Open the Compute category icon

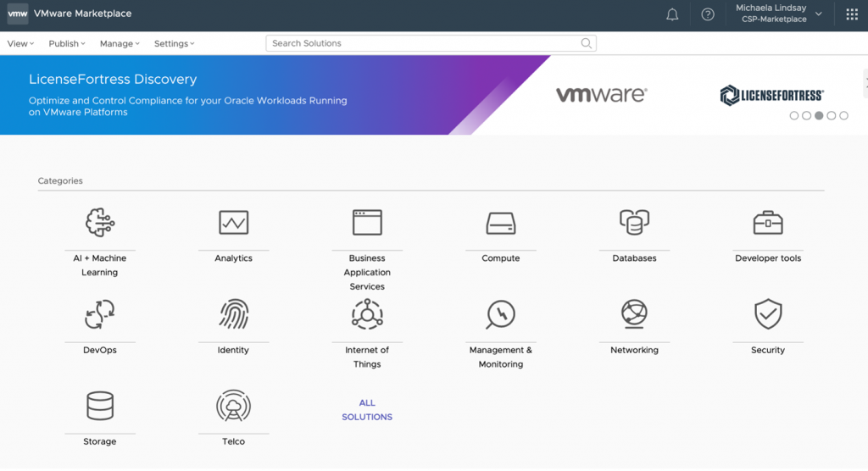(501, 224)
